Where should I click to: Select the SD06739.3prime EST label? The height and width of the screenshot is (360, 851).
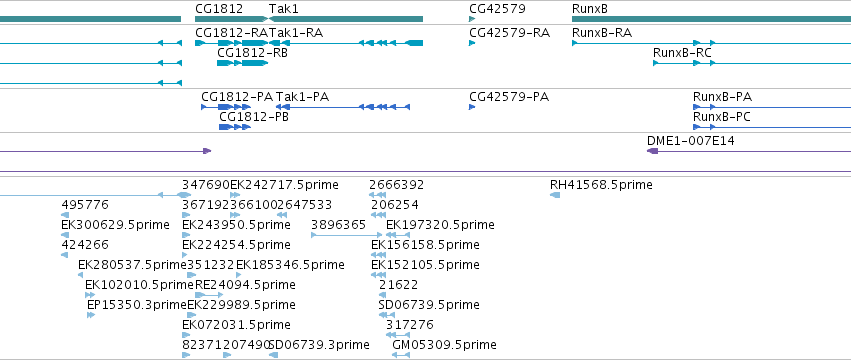coord(319,345)
